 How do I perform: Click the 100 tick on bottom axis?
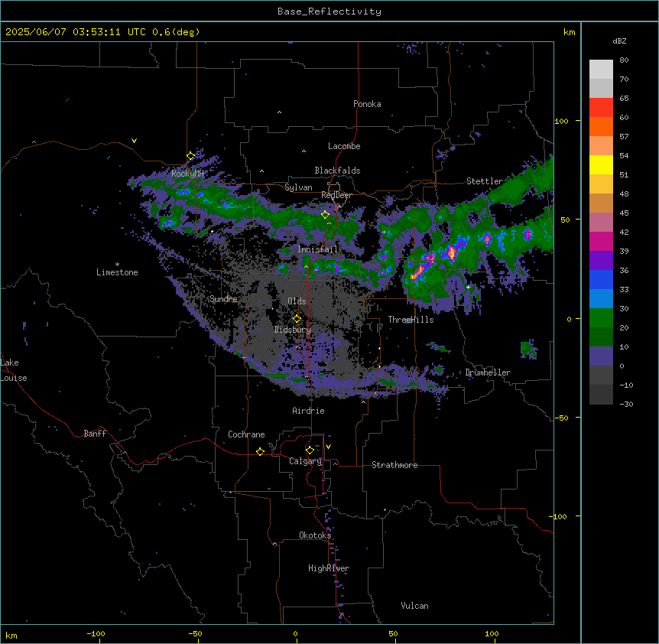click(x=492, y=633)
